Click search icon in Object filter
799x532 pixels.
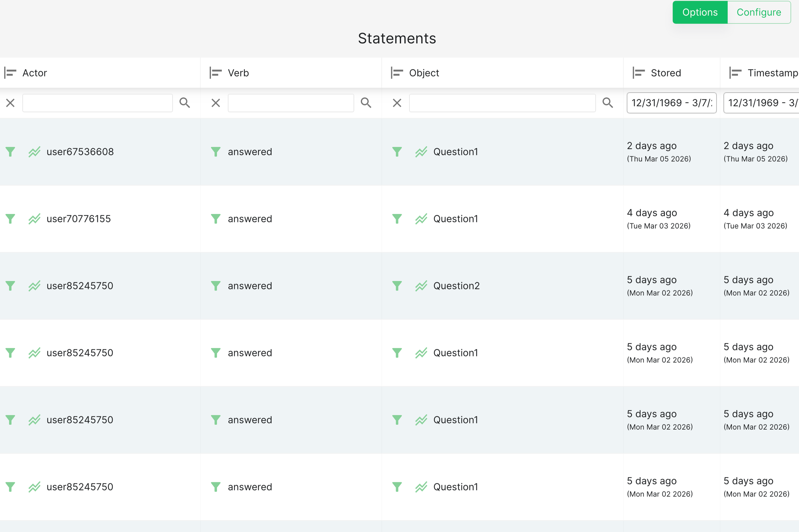tap(608, 103)
